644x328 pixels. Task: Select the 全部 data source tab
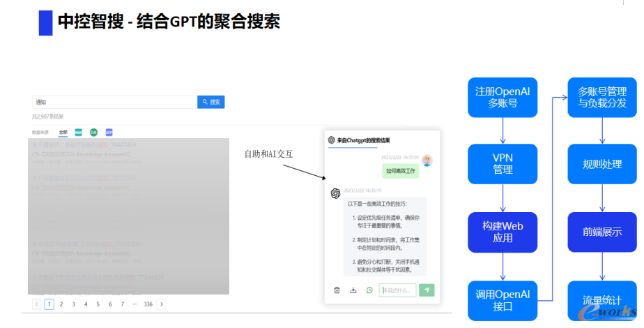[x=63, y=133]
